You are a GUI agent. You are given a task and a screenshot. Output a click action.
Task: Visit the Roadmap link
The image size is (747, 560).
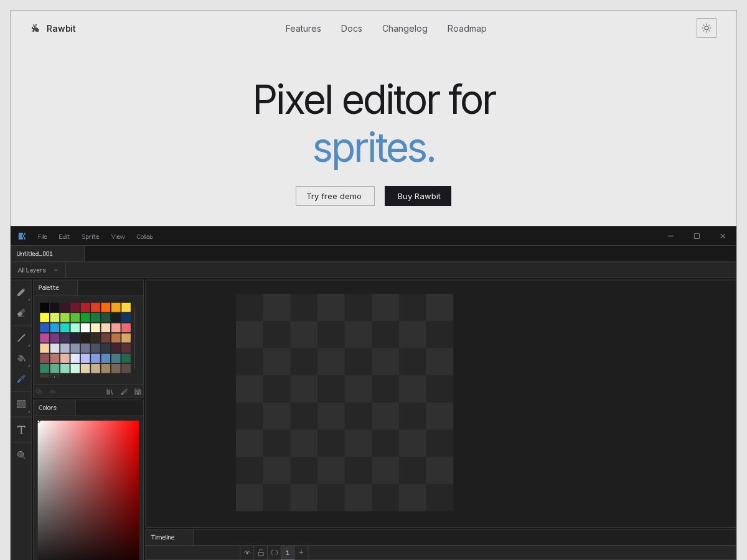pyautogui.click(x=467, y=29)
